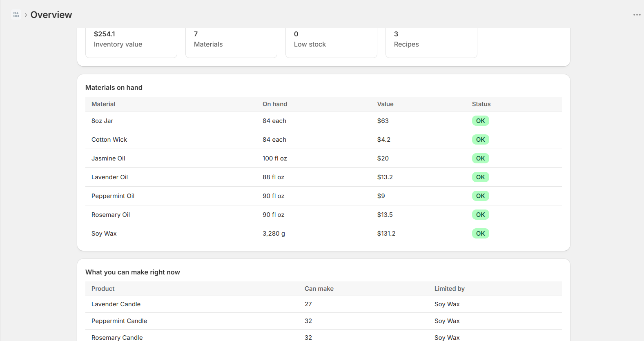The width and height of the screenshot is (644, 341).
Task: Click the 27 can-make count for Lavender Candle
Action: [308, 304]
